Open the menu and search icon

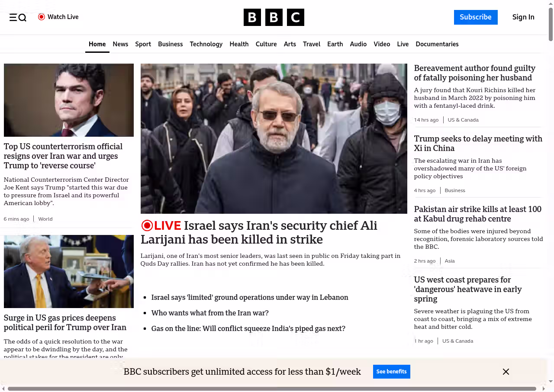click(18, 17)
